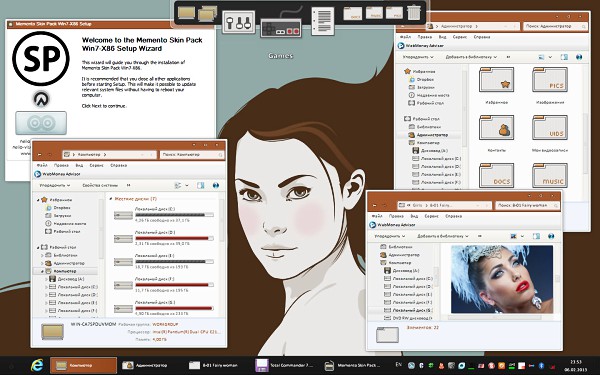Click the Компьютер breadcrumb in the address bar
Screen dimensions: 600x375
(x=89, y=155)
